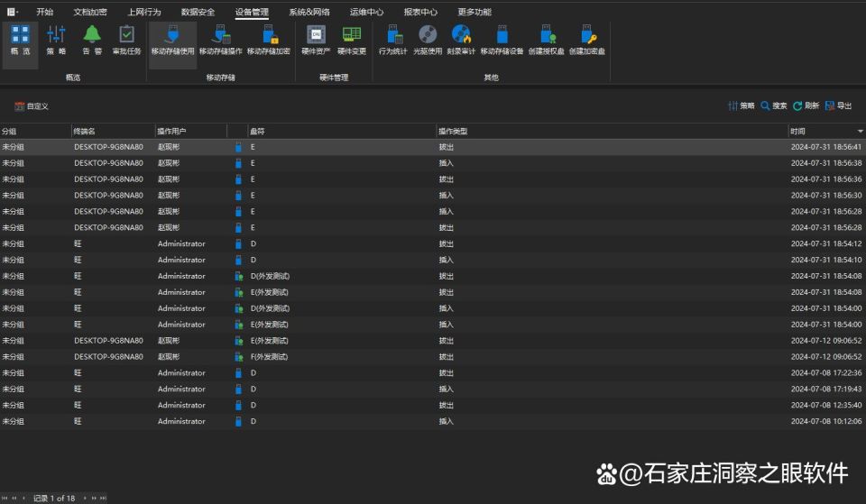Click the 自定义 calendar filter button
Screen dimensions: 866x504
coord(32,106)
